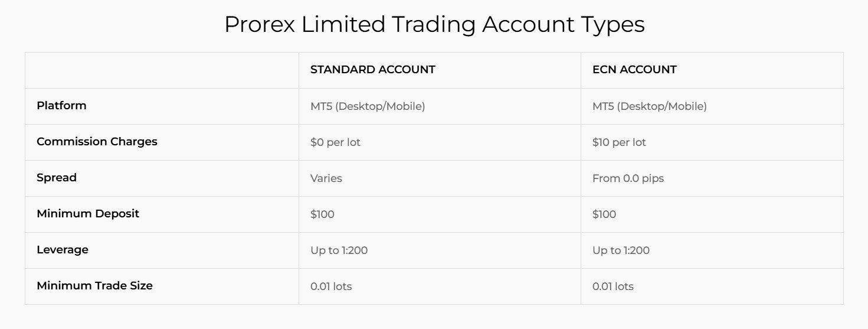868x329 pixels.
Task: Click the Platform row label
Action: pyautogui.click(x=61, y=106)
